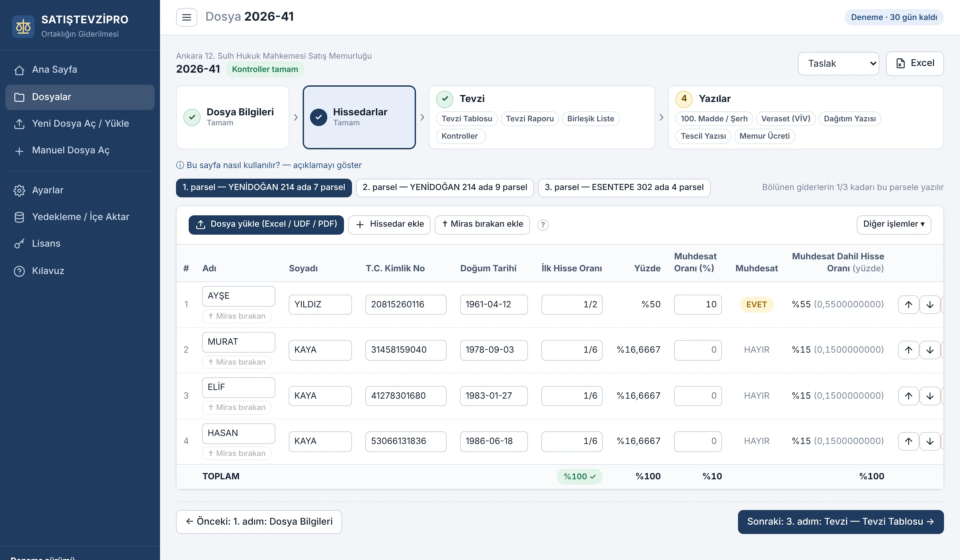Image resolution: width=960 pixels, height=560 pixels.
Task: Click Hissedar ekle button
Action: coord(389,225)
